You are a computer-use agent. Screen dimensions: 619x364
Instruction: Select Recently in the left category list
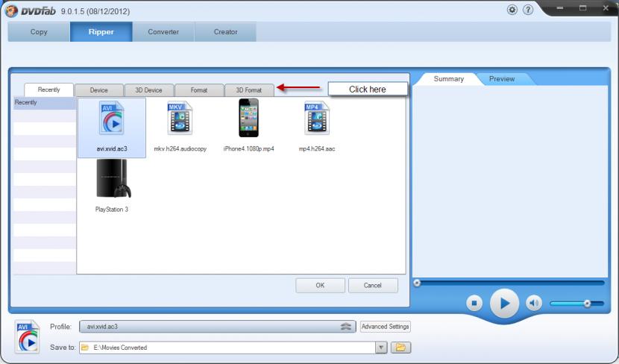(x=45, y=103)
